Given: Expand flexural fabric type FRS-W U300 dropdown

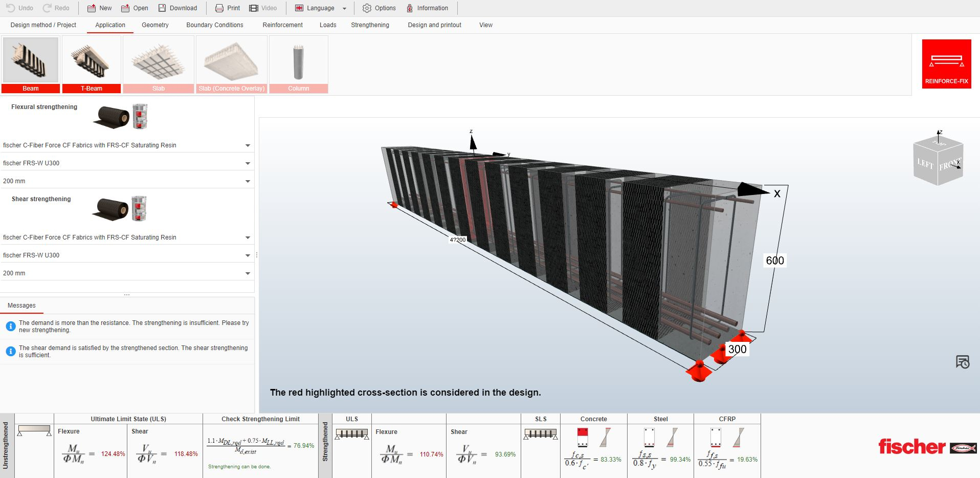Looking at the screenshot, I should click(x=127, y=163).
